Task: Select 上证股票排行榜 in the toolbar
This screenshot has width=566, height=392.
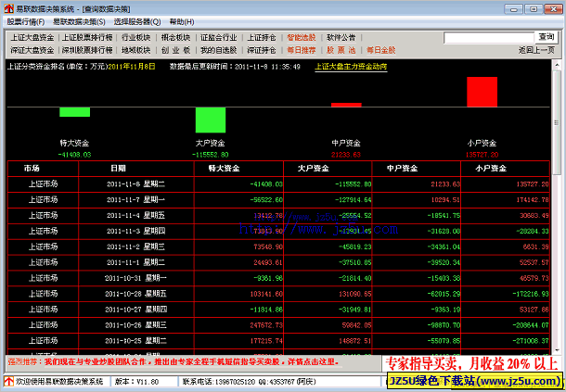Action: [87, 37]
